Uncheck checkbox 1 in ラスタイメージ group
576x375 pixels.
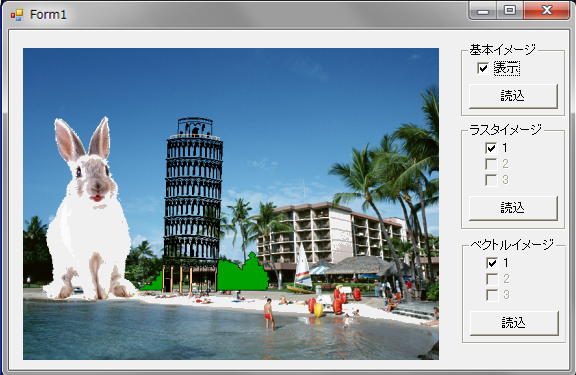tap(491, 148)
